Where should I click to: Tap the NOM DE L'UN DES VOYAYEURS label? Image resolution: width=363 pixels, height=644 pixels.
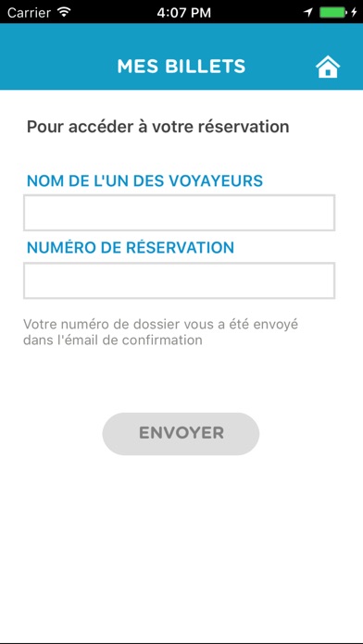(x=144, y=180)
